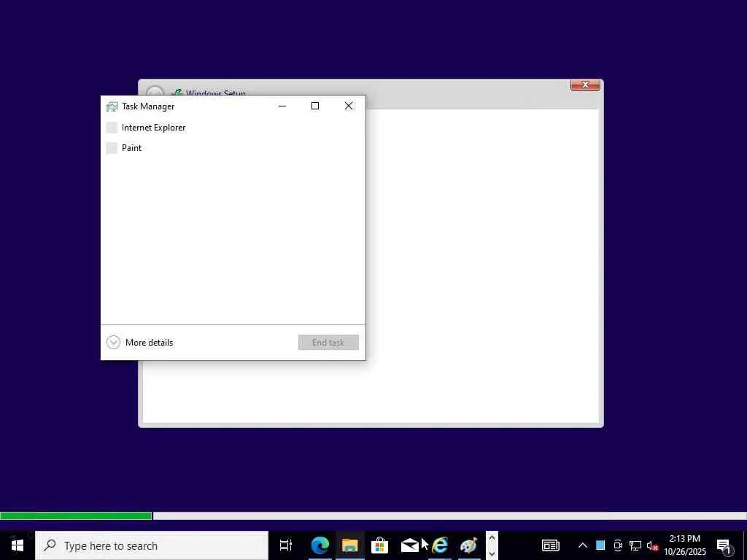Open network status tray icon
The height and width of the screenshot is (560, 747).
click(x=635, y=545)
